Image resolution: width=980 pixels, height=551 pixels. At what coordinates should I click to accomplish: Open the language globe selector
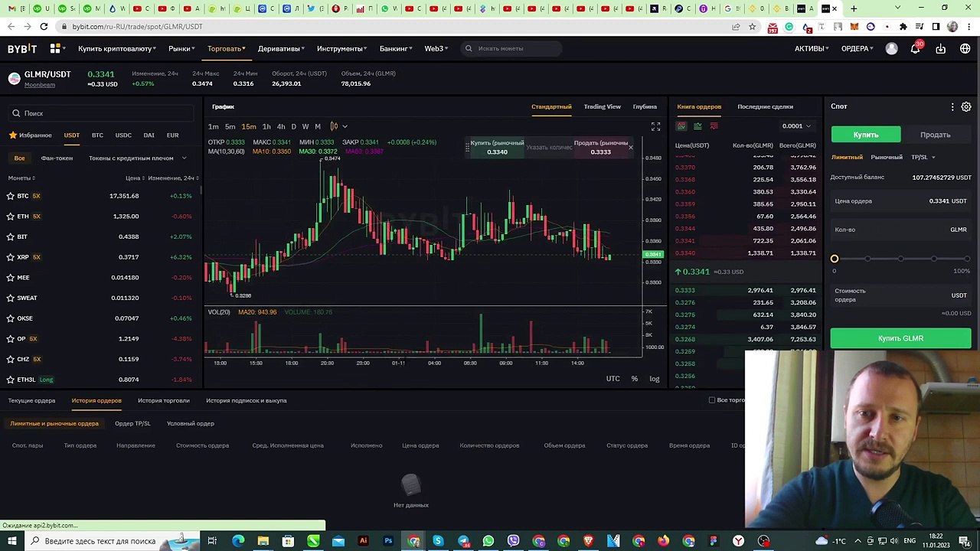coord(966,48)
